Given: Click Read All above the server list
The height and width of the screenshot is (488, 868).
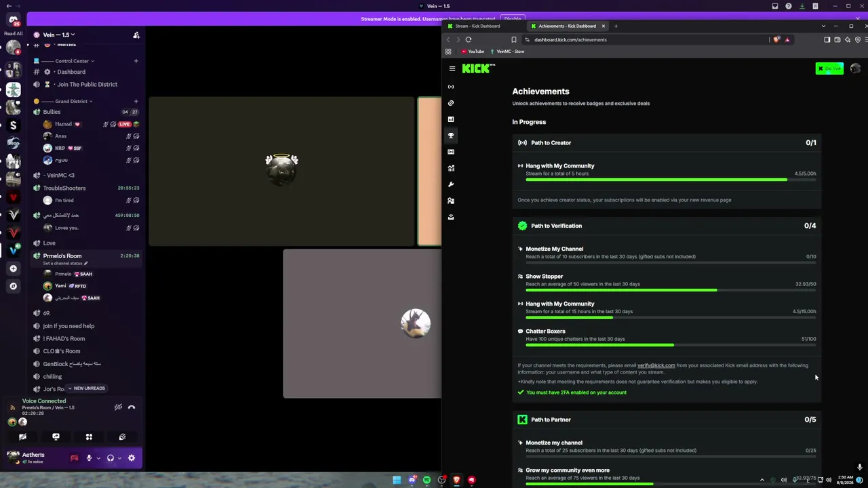Looking at the screenshot, I should pyautogui.click(x=13, y=33).
